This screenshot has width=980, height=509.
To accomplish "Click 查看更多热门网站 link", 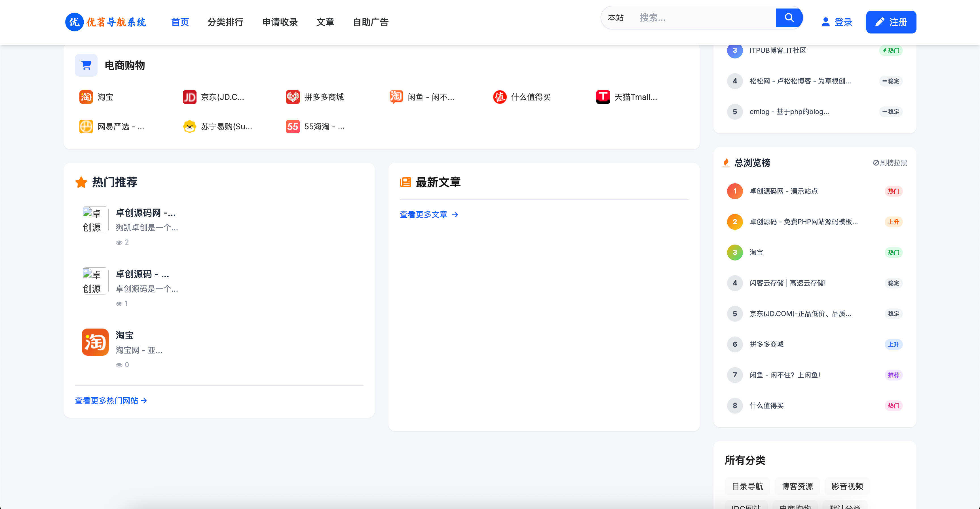I will click(x=106, y=401).
